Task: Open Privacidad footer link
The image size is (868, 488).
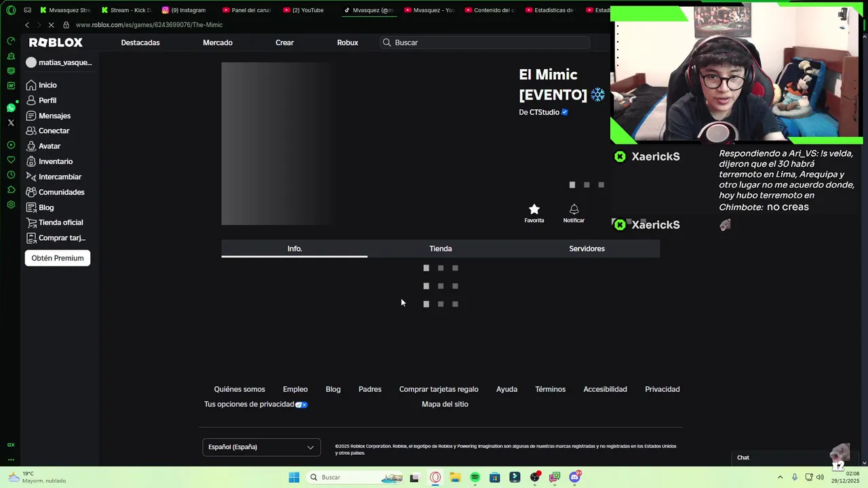Action: click(x=662, y=390)
